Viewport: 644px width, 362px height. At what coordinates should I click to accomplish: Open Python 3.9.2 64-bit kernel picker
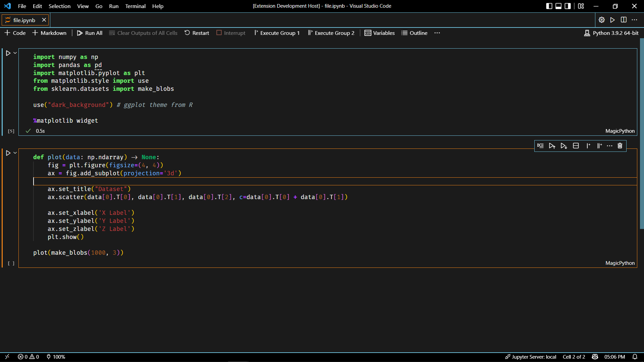click(x=611, y=33)
